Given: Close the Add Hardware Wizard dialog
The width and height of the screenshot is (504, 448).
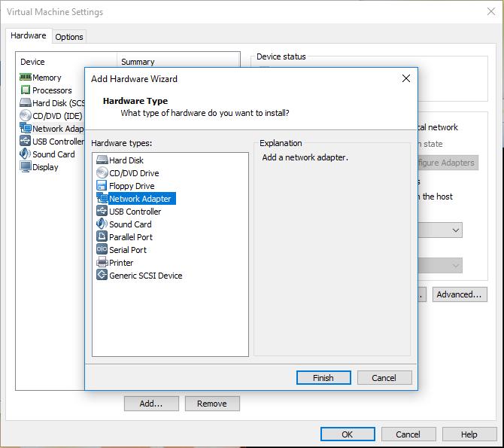Looking at the screenshot, I should tap(406, 78).
